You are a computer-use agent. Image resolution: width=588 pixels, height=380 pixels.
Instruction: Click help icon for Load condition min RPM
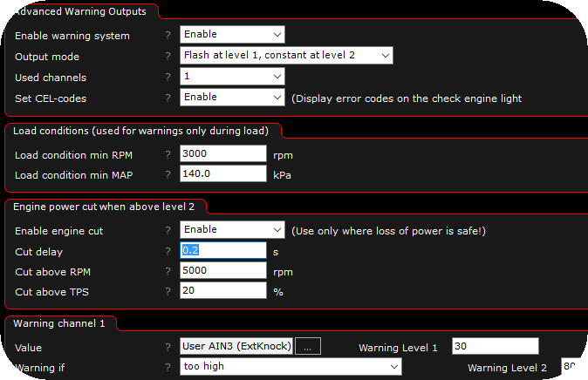pos(168,154)
